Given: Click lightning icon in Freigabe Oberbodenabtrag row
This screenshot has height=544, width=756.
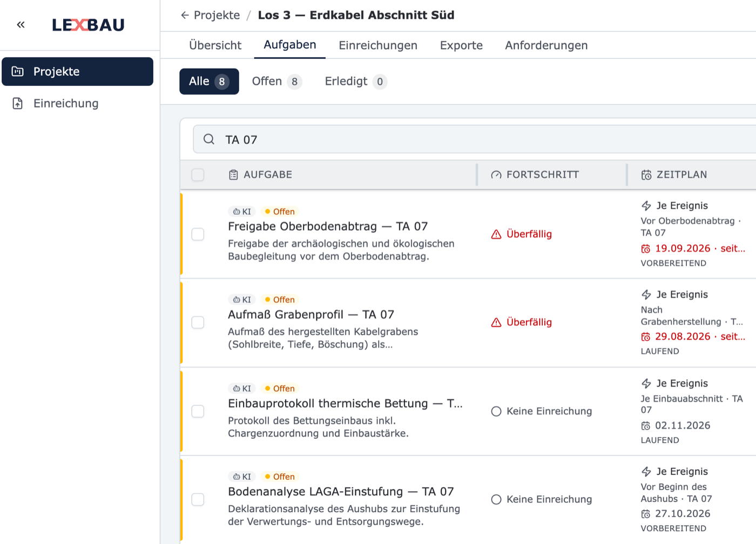Looking at the screenshot, I should click(x=646, y=205).
